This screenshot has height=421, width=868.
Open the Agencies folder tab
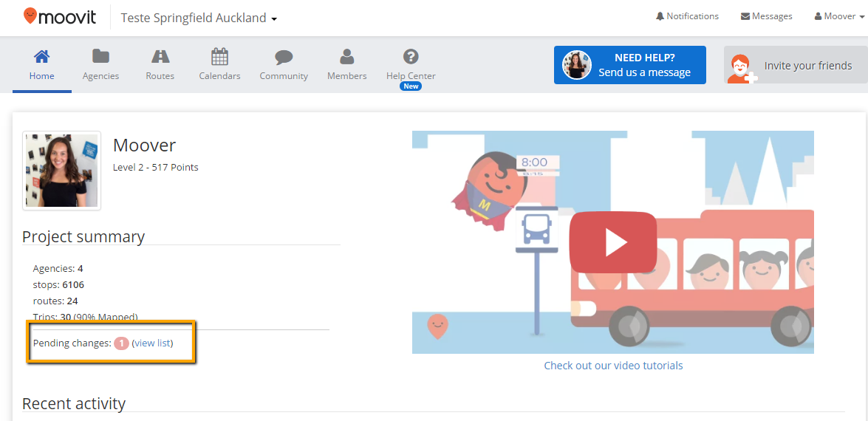100,65
